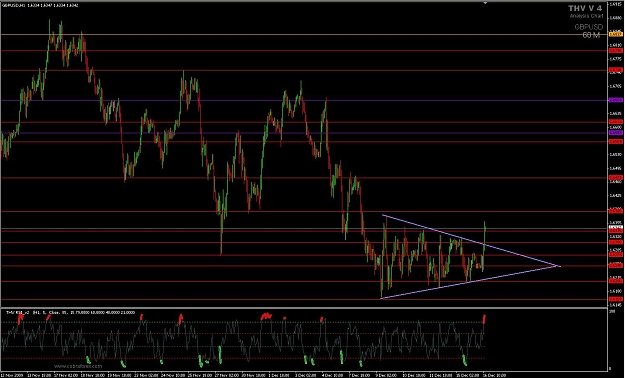Click the 12 Nov 2009 date label
625x378 pixels.
(13, 375)
